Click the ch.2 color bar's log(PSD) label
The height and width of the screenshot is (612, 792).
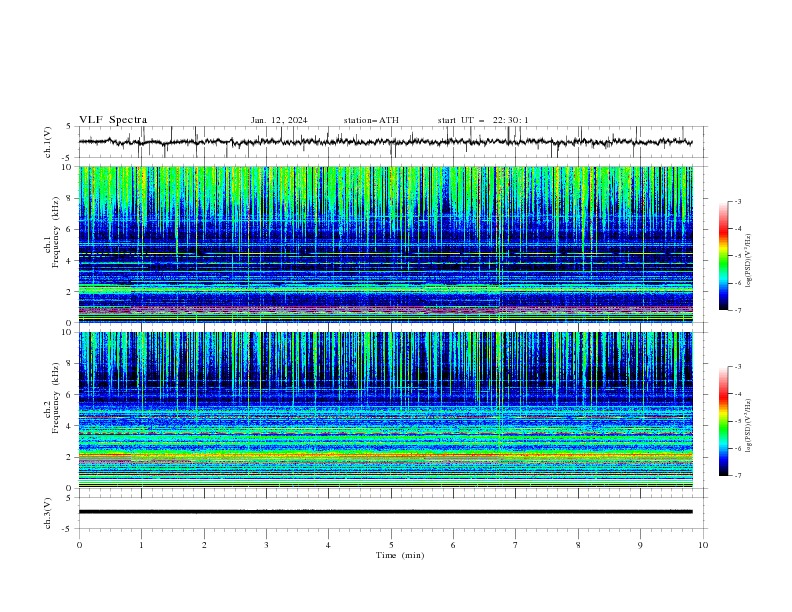tap(749, 426)
